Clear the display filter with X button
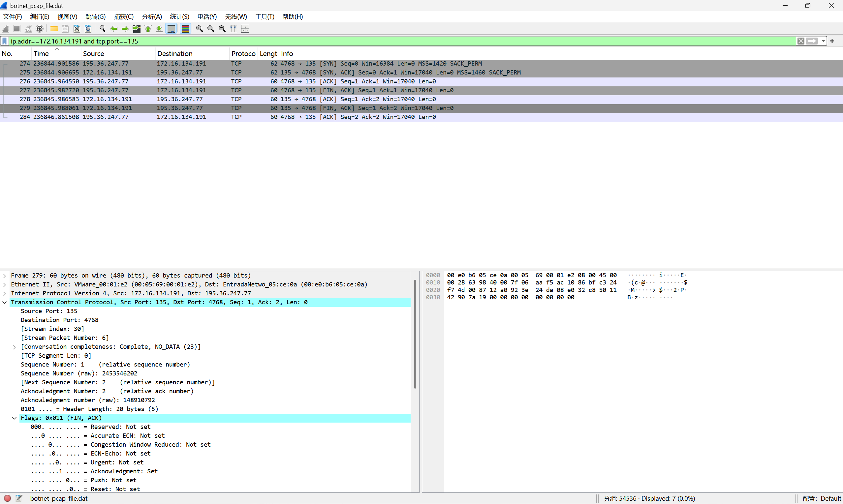 (x=801, y=41)
